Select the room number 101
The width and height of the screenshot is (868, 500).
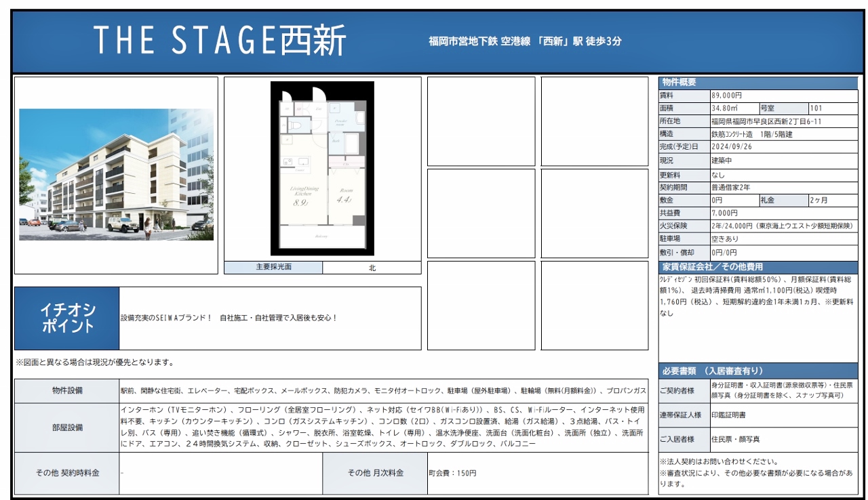click(x=816, y=108)
